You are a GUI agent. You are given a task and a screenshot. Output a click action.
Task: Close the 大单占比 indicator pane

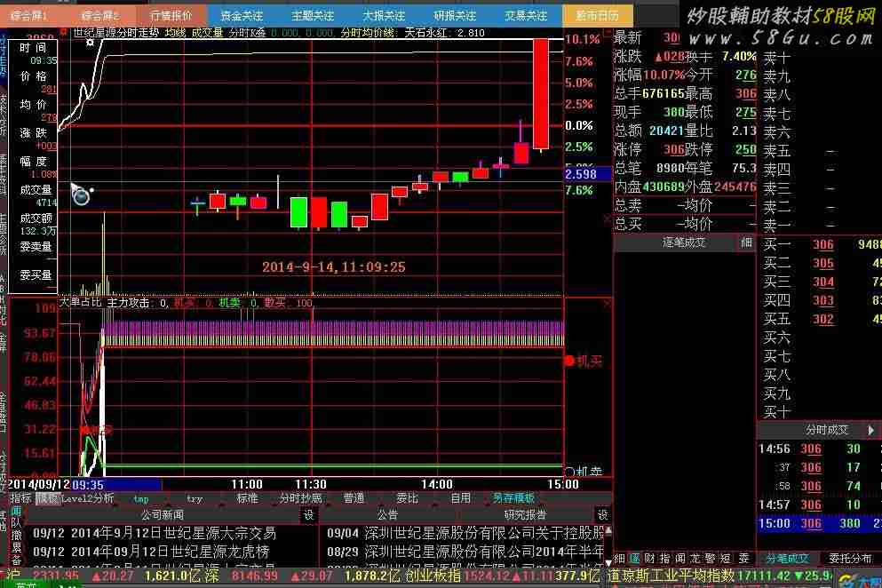point(607,303)
